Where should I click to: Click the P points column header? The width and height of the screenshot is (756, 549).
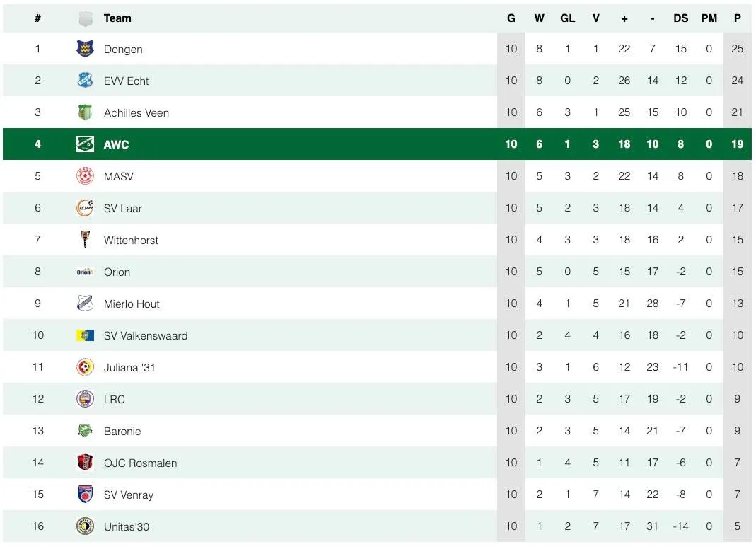737,18
